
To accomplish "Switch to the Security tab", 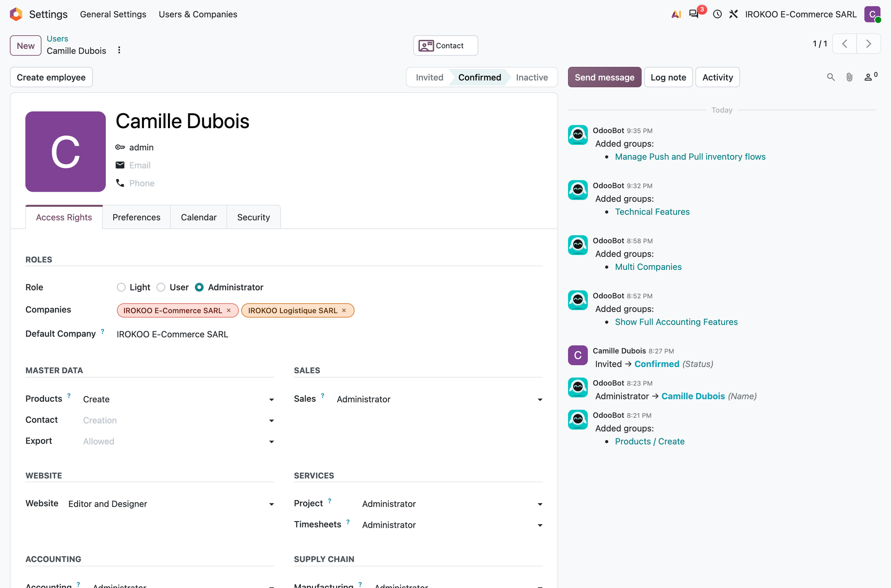I will [x=253, y=217].
